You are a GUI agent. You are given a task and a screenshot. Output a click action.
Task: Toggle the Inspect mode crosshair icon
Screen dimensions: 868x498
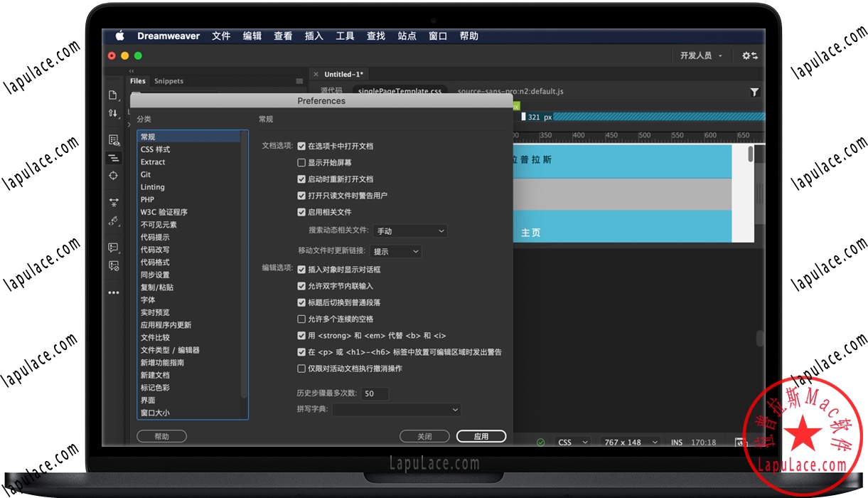coord(114,176)
